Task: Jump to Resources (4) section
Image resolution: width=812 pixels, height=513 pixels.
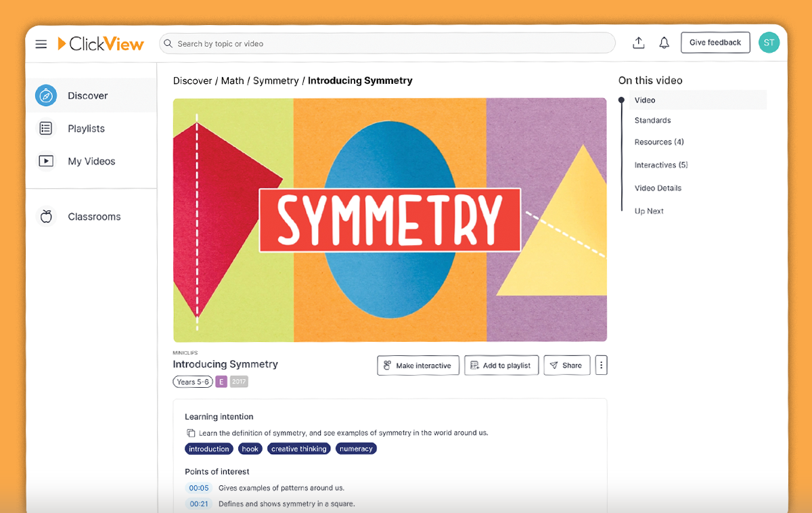Action: (658, 142)
